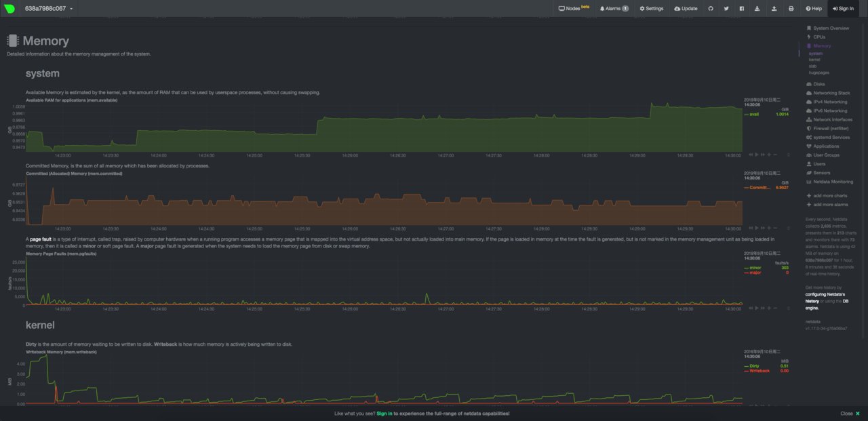Click the Netdata logo in the navbar
Viewport: 868px width, 421px height.
click(9, 9)
